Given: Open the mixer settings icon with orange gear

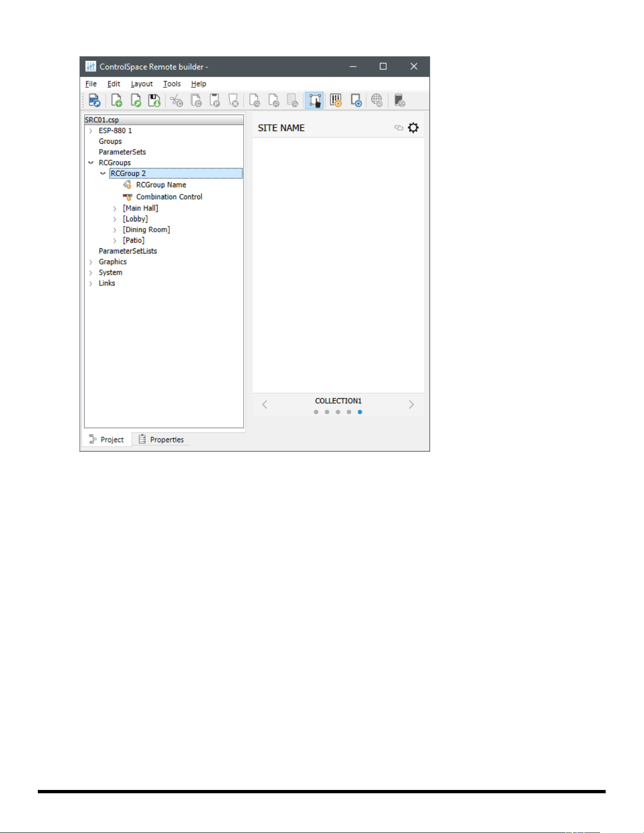Looking at the screenshot, I should click(336, 101).
